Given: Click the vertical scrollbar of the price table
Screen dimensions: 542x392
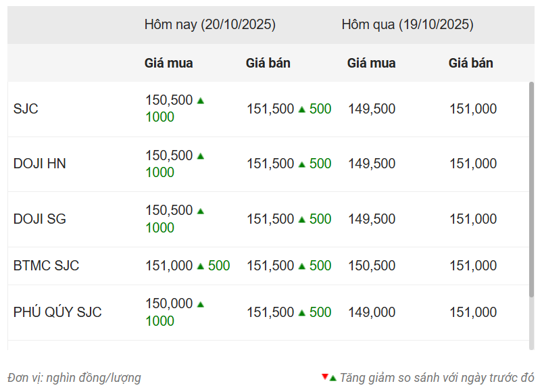Looking at the screenshot, I should [x=531, y=189].
